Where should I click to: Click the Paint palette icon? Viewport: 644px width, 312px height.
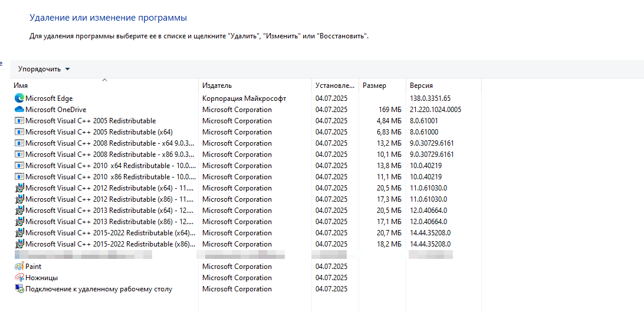tap(19, 267)
